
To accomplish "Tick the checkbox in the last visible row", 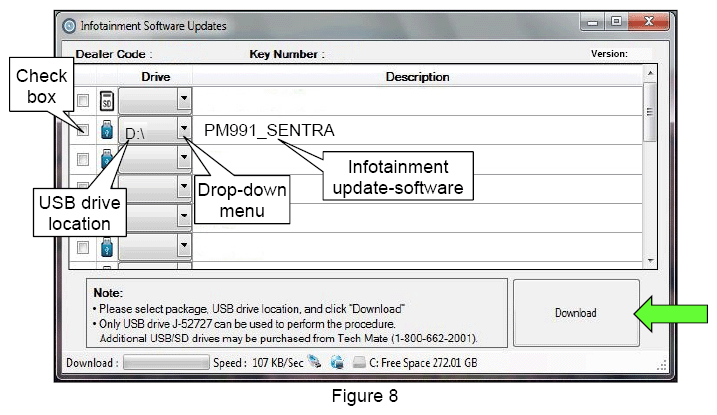I will (x=83, y=246).
